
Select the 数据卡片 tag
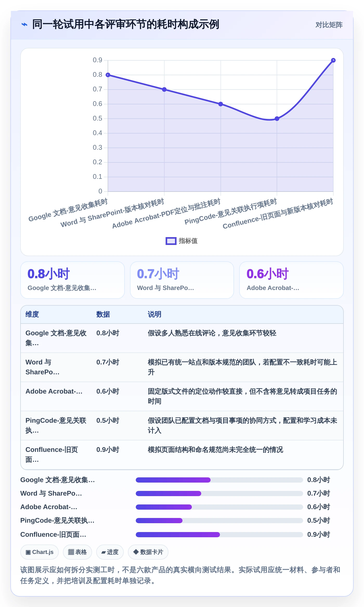pos(148,552)
